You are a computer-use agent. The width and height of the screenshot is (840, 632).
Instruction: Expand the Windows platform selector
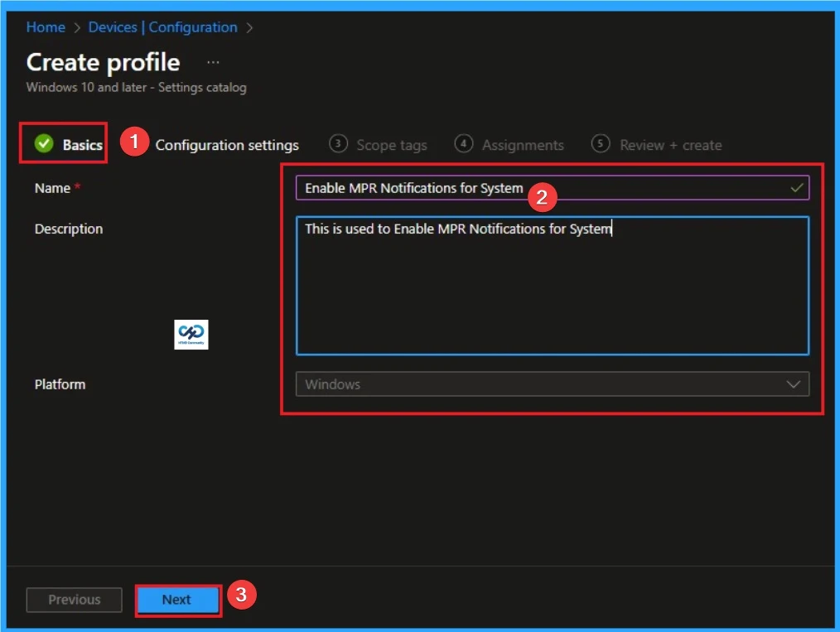553,384
